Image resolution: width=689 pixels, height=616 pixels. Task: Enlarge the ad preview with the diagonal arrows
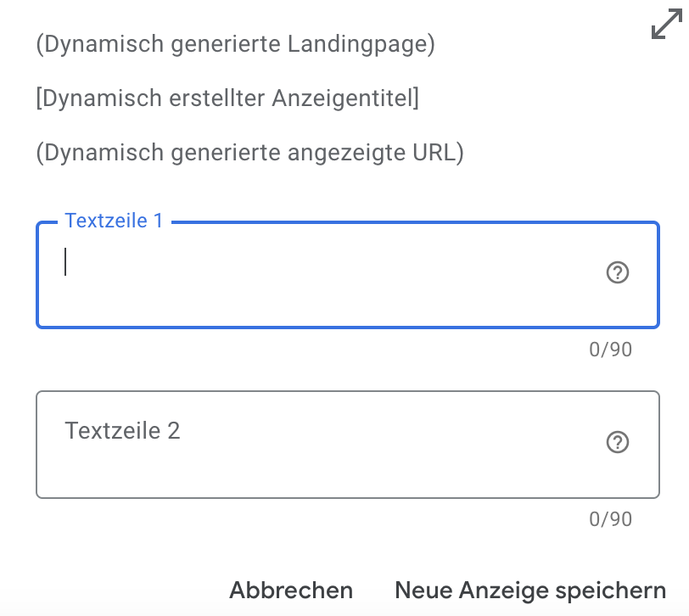pyautogui.click(x=666, y=25)
